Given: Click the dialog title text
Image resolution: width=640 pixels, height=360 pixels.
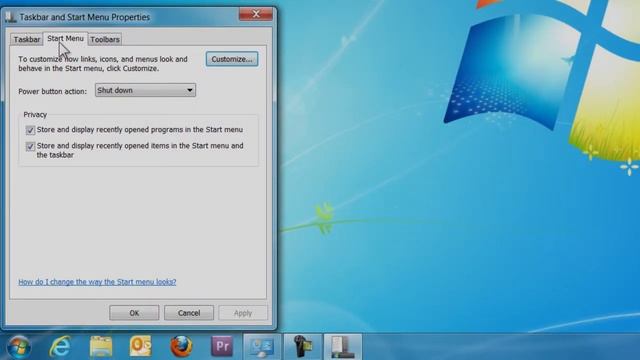Looking at the screenshot, I should click(85, 17).
